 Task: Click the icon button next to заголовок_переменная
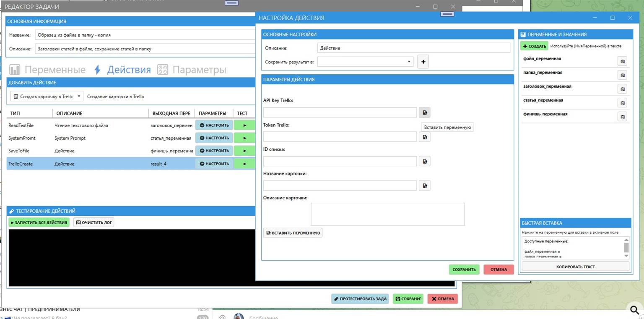[622, 89]
